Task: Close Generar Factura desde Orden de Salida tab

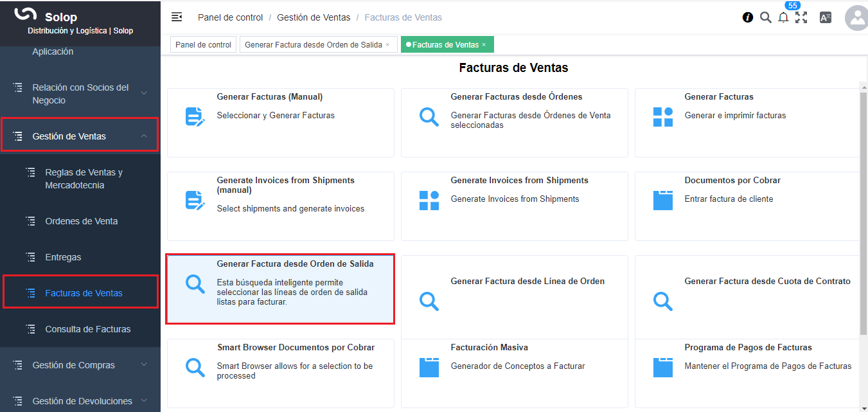Action: click(x=387, y=45)
